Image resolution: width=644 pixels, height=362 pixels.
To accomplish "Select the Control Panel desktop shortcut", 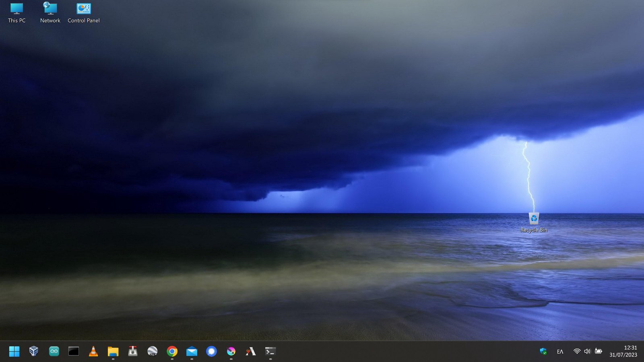I will point(84,13).
